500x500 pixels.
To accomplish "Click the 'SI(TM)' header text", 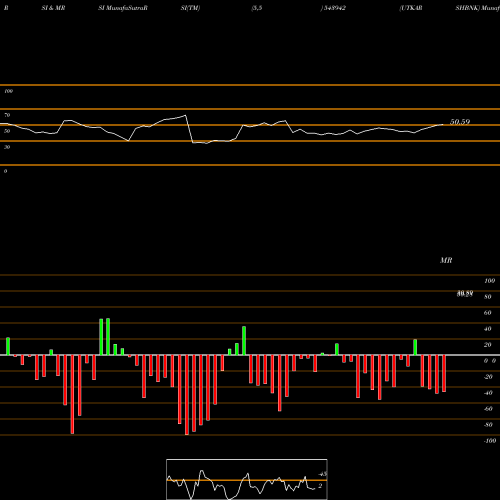I will [x=190, y=8].
